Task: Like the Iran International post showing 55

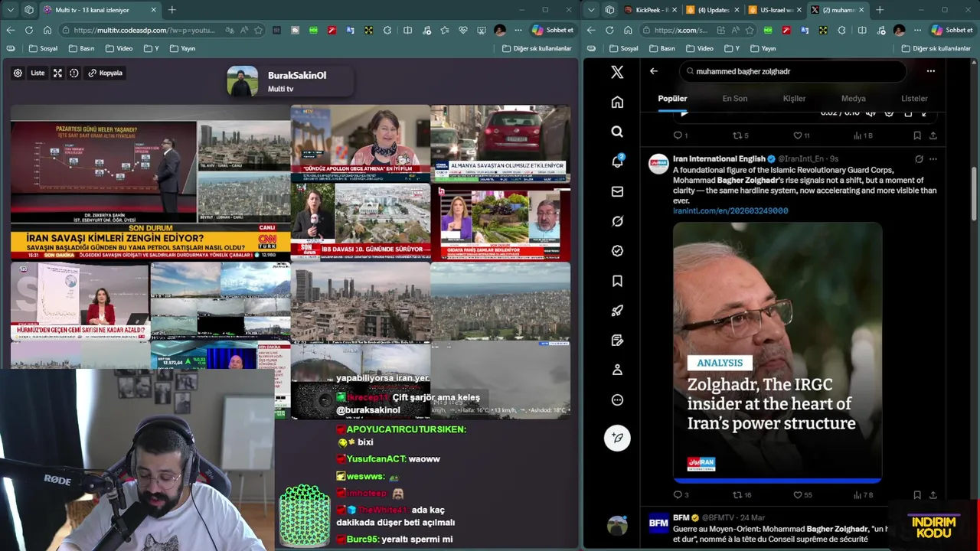Action: (x=802, y=495)
